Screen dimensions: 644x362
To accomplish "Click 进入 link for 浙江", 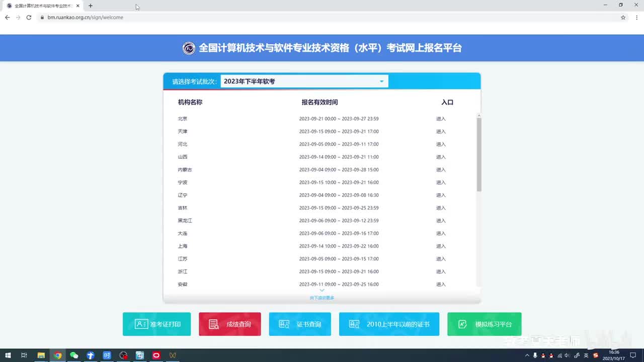I will 441,271.
